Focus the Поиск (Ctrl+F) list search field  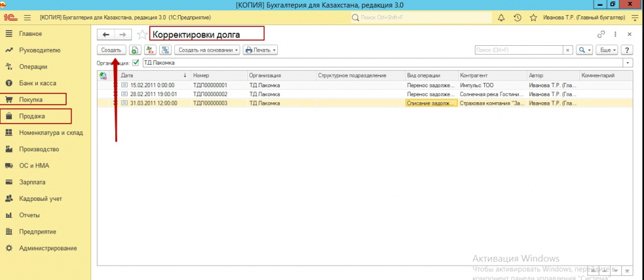pyautogui.click(x=519, y=50)
